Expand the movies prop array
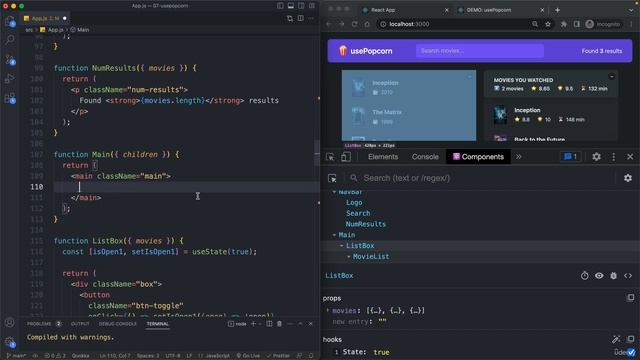Screen dimensions: 640x360 pos(327,311)
